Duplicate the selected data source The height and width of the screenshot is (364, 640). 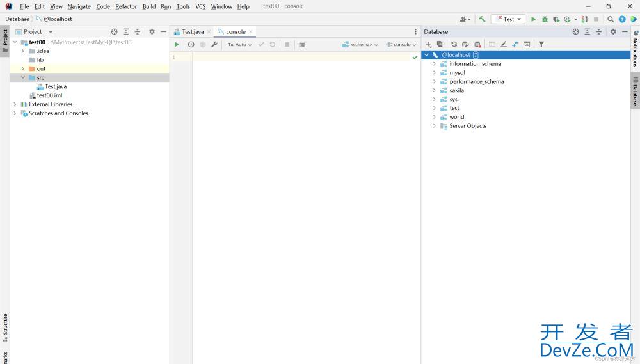(x=440, y=44)
